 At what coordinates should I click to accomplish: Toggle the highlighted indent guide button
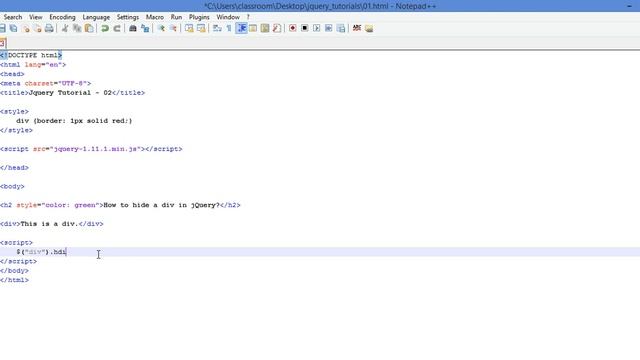pos(241,28)
